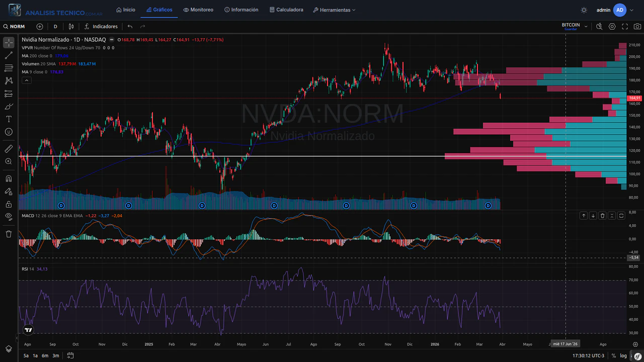Maximize the MACD pane
The height and width of the screenshot is (362, 644).
(x=621, y=216)
